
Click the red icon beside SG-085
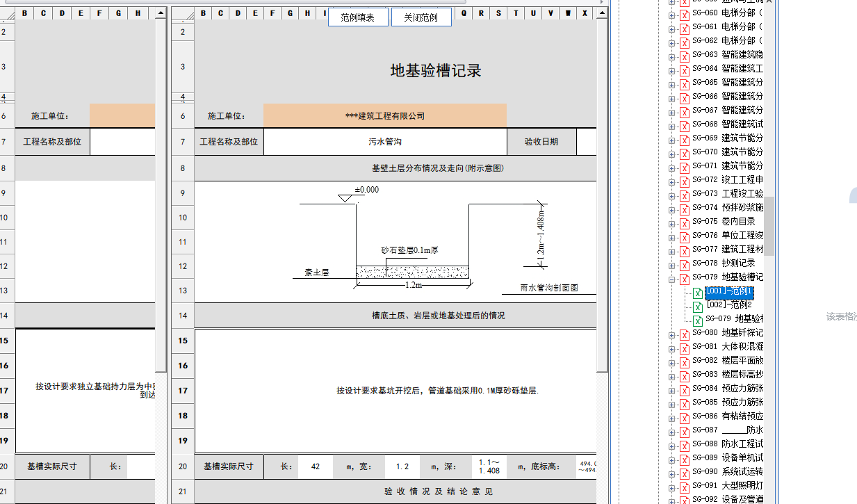click(684, 404)
